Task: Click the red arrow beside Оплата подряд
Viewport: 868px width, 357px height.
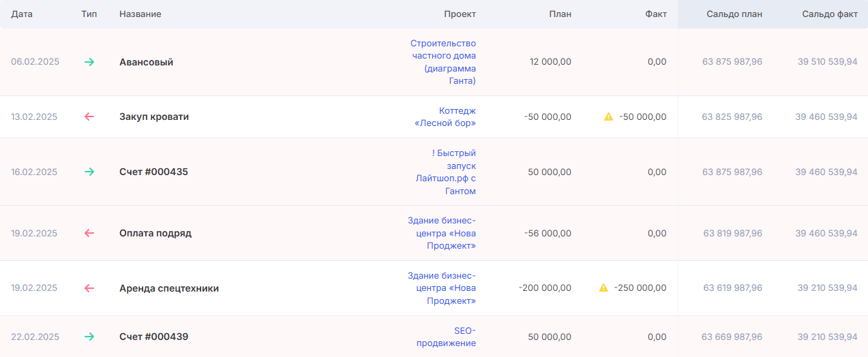Action: pos(89,233)
